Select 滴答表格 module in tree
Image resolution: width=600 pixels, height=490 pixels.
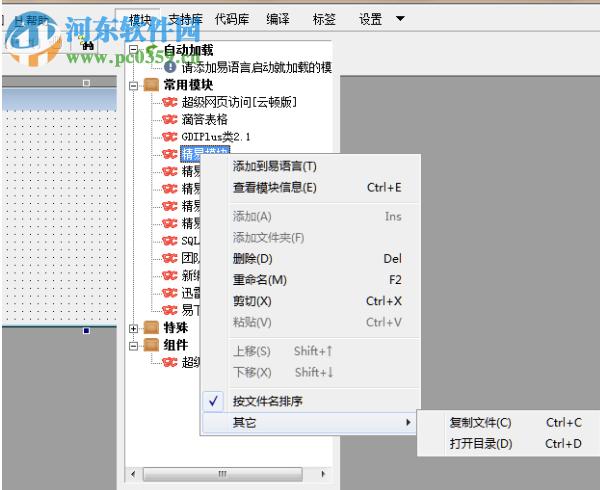[x=204, y=119]
